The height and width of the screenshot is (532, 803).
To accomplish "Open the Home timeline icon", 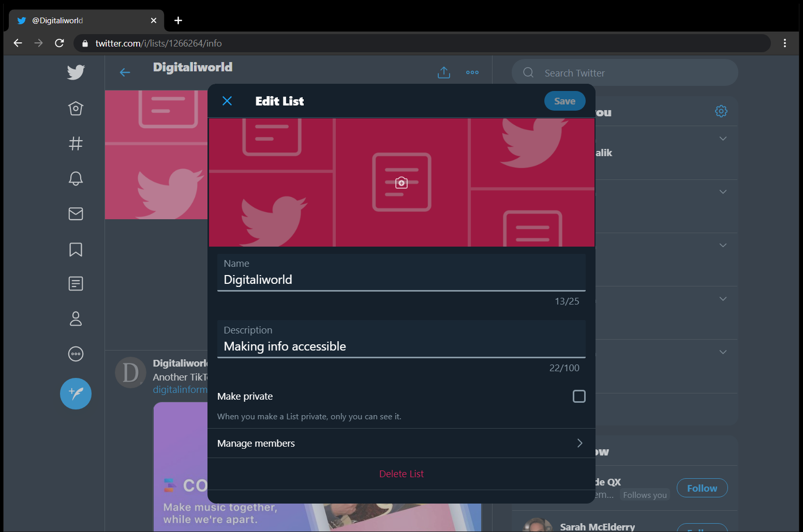I will pyautogui.click(x=76, y=109).
